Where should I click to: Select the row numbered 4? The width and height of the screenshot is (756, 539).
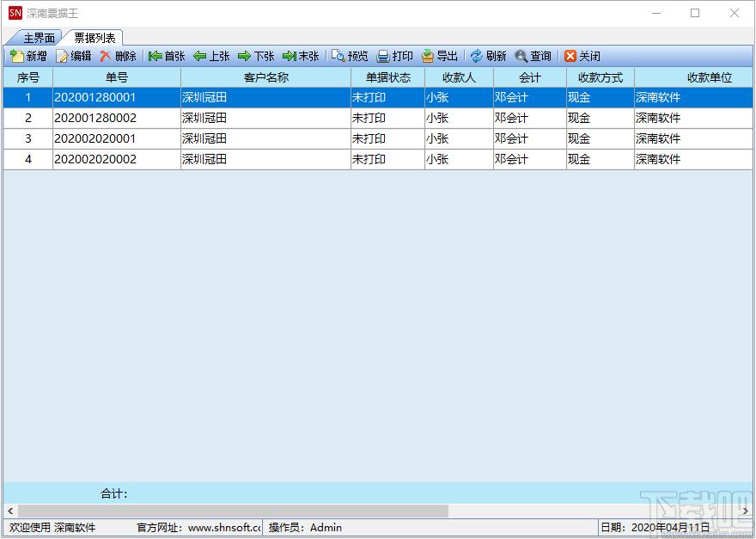click(377, 159)
